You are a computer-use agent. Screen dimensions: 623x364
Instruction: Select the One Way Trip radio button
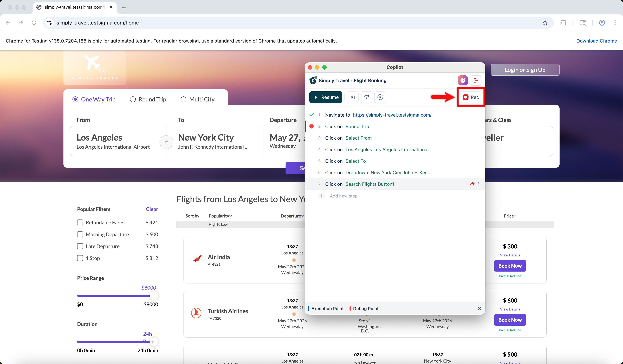click(75, 99)
